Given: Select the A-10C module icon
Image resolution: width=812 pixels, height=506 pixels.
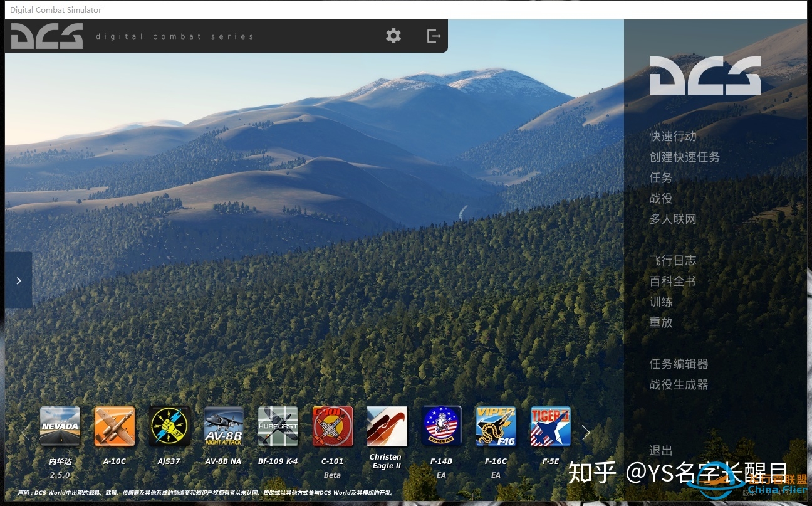Looking at the screenshot, I should [115, 426].
